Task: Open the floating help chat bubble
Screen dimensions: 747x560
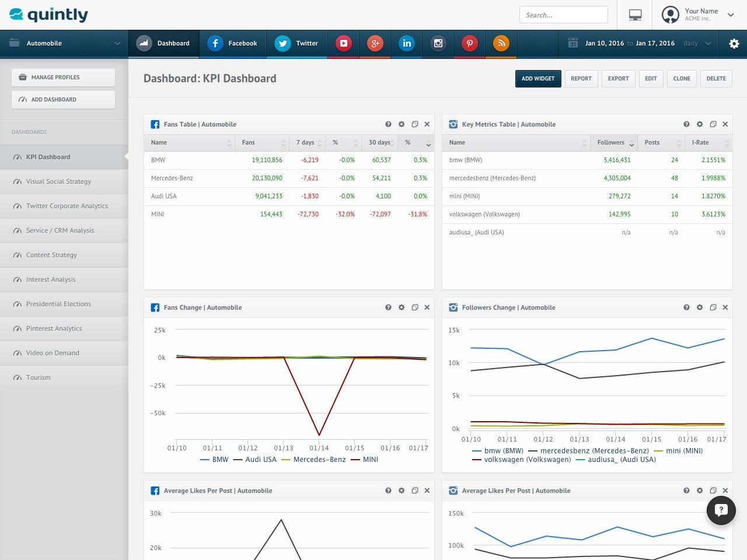Action: [x=721, y=511]
